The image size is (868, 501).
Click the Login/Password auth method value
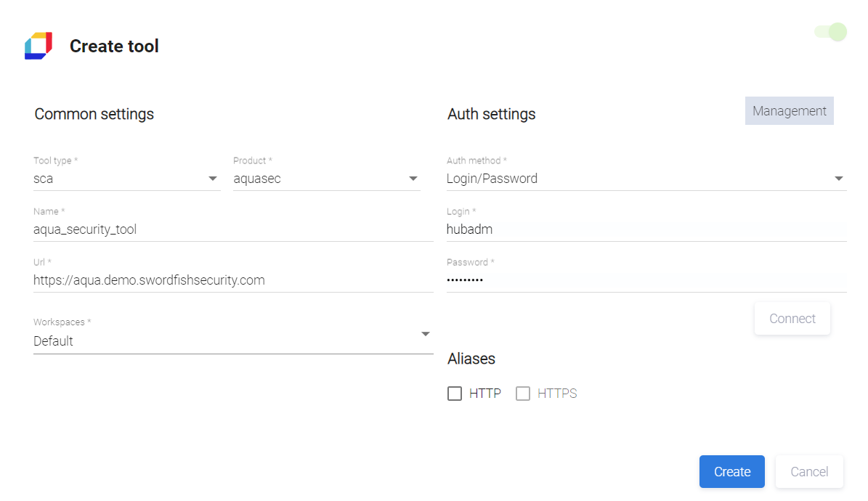pyautogui.click(x=492, y=179)
